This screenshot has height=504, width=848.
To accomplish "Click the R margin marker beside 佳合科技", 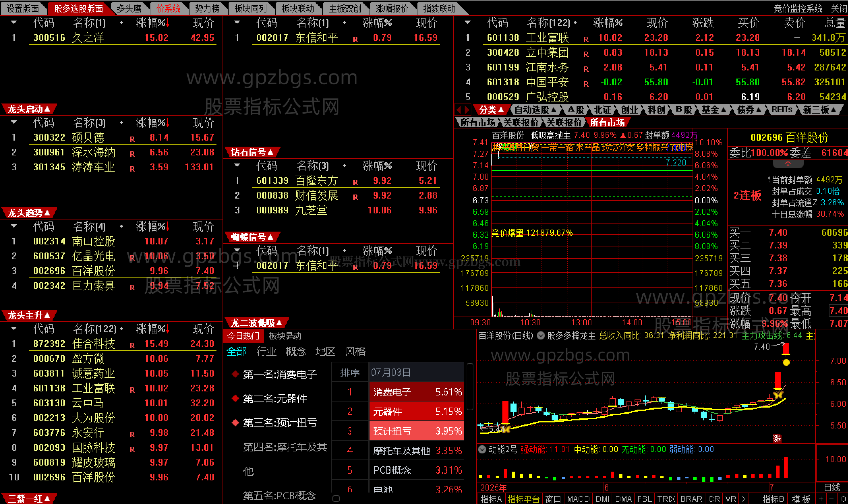I will [132, 346].
